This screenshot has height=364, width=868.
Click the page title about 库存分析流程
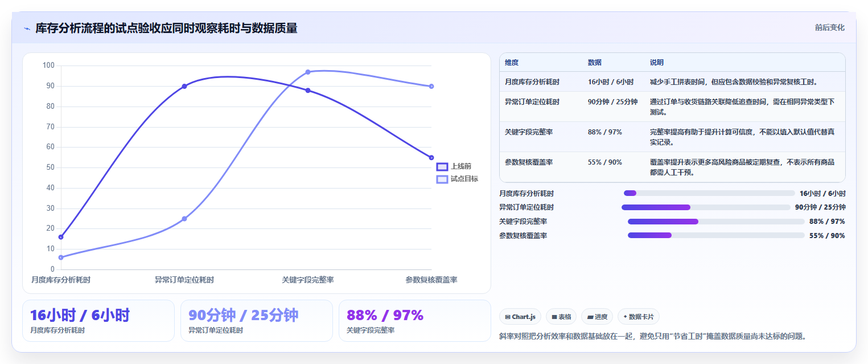coord(166,28)
